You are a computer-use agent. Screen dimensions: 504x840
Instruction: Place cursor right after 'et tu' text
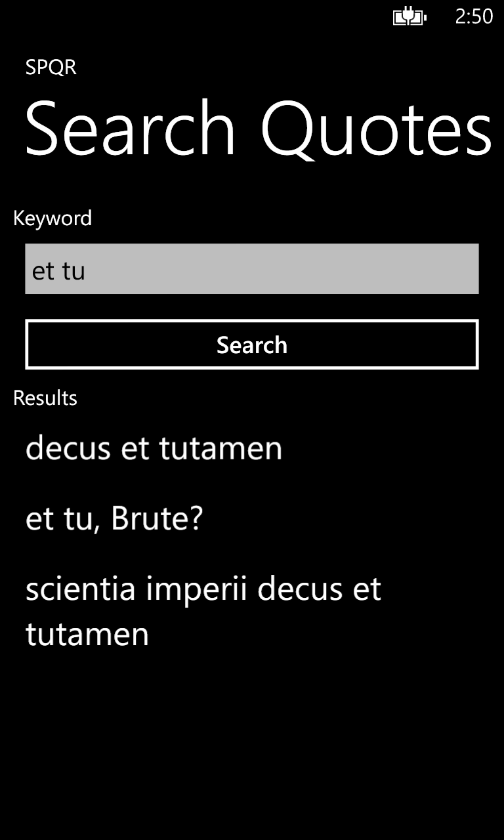click(x=87, y=270)
